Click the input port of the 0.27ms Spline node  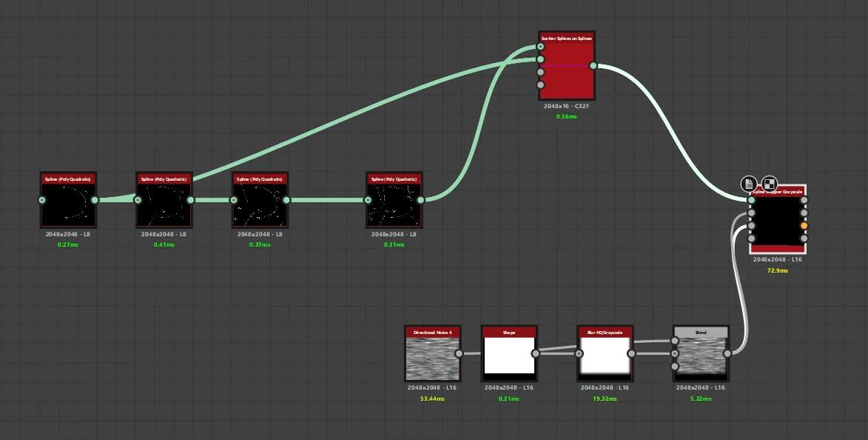[42, 200]
